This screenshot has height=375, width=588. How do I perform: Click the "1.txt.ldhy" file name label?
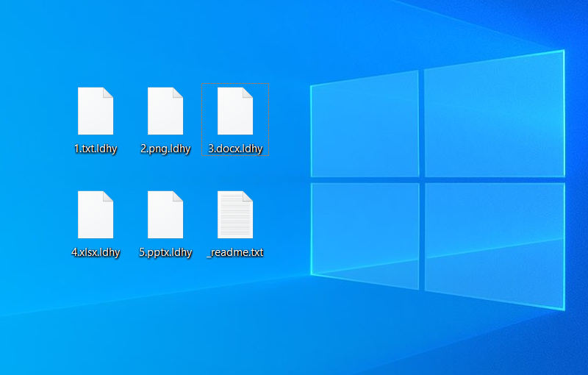[96, 149]
